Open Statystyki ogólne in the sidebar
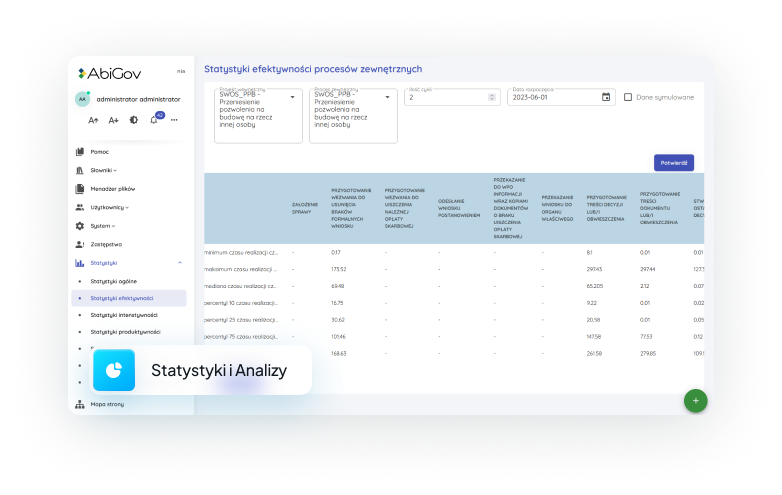Screen dimensions: 782x495 pos(113,281)
